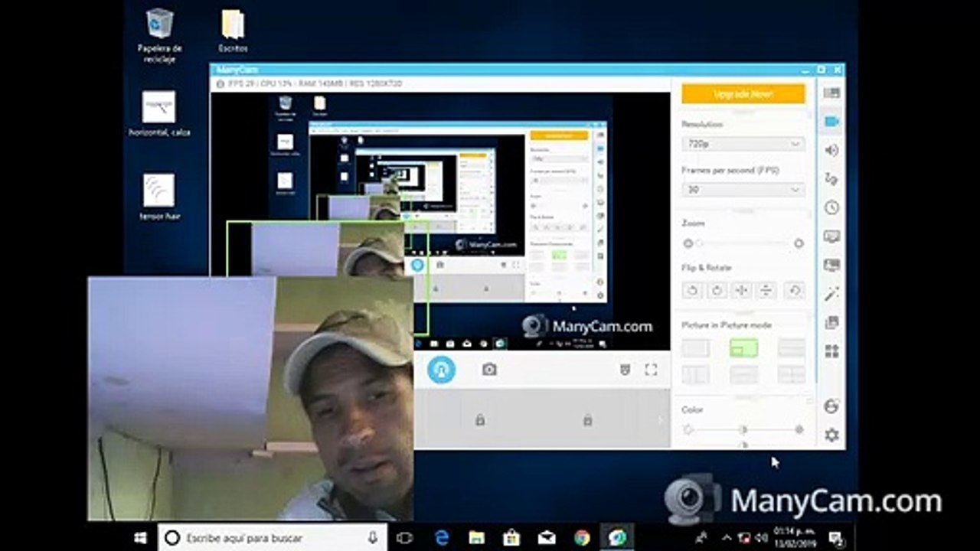Select the highlighted green PiP corner layout
The height and width of the screenshot is (551, 980).
743,348
